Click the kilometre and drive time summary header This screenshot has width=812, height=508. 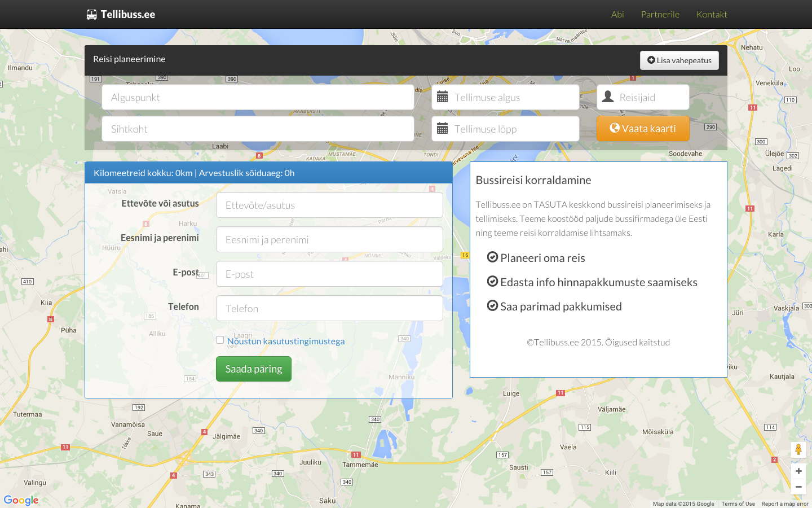(x=268, y=173)
